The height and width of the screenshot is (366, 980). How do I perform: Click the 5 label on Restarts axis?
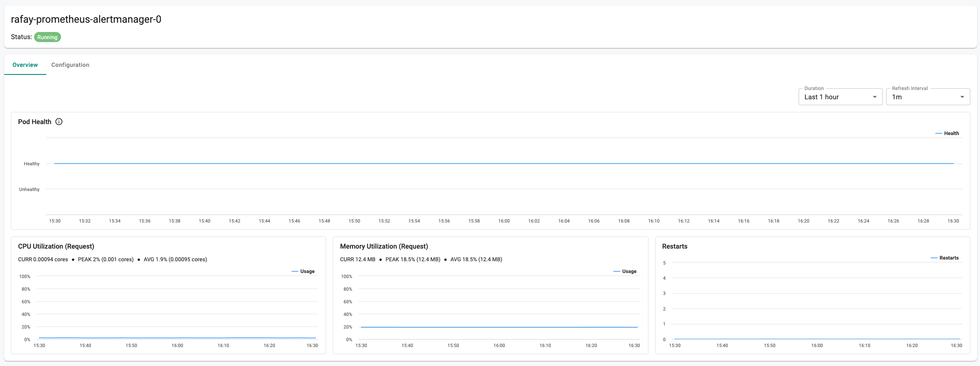coord(664,263)
